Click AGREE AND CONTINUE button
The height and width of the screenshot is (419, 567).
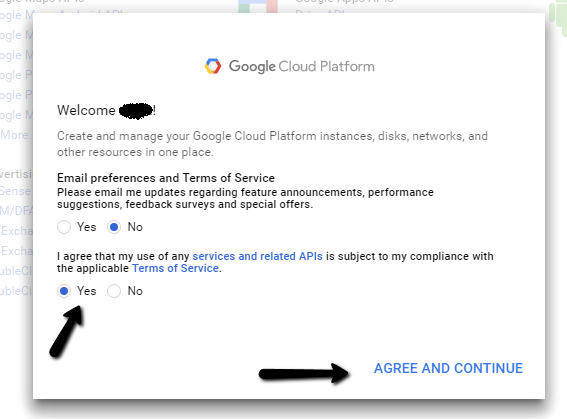pos(448,368)
